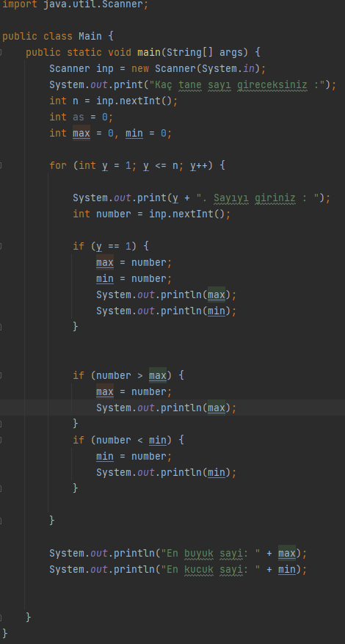The height and width of the screenshot is (644, 345).
Task: Click the "En buyuk sayi: " string
Action: tap(210, 553)
